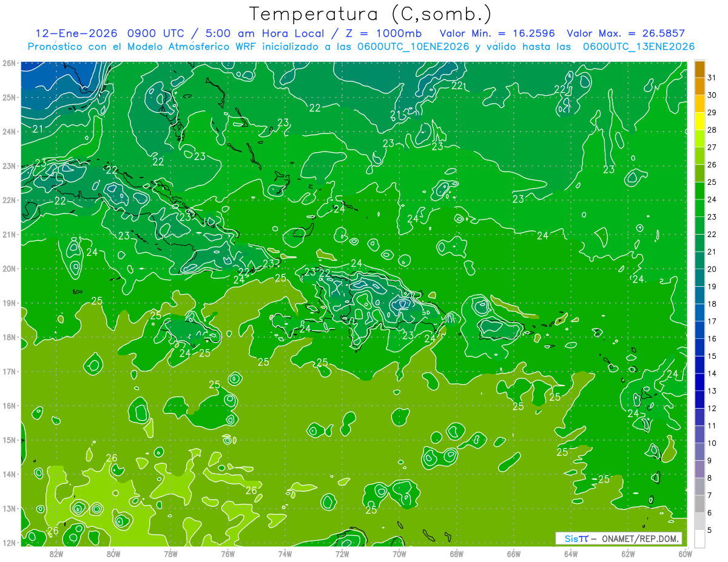The width and height of the screenshot is (728, 562).
Task: Click the color scale value "30"
Action: pos(712,95)
